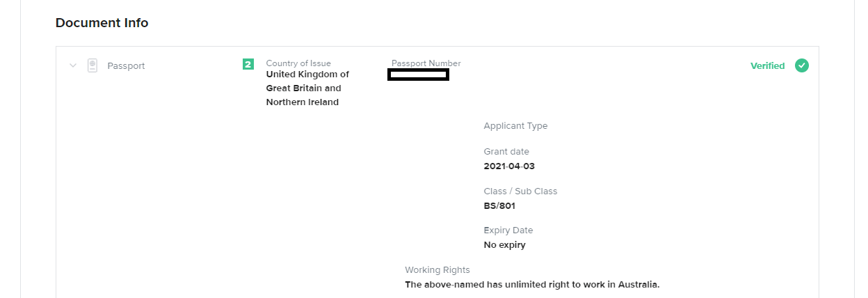The width and height of the screenshot is (868, 298).
Task: Select the unlimited right to work statement
Action: tap(532, 285)
